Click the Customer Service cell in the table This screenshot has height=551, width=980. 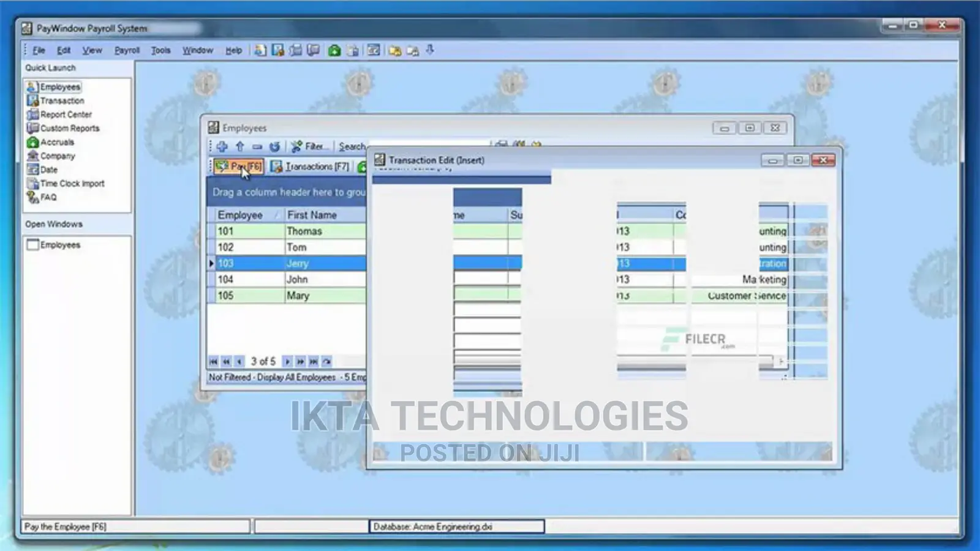747,296
